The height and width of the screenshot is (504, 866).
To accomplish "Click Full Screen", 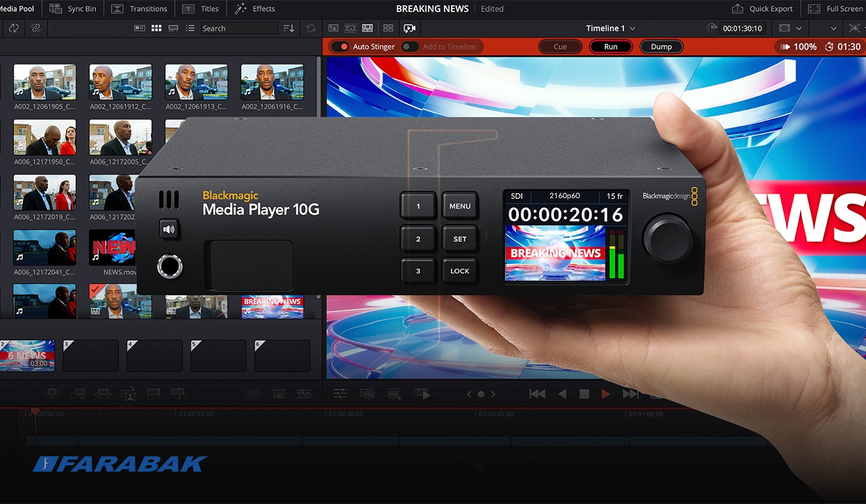I will pyautogui.click(x=836, y=9).
